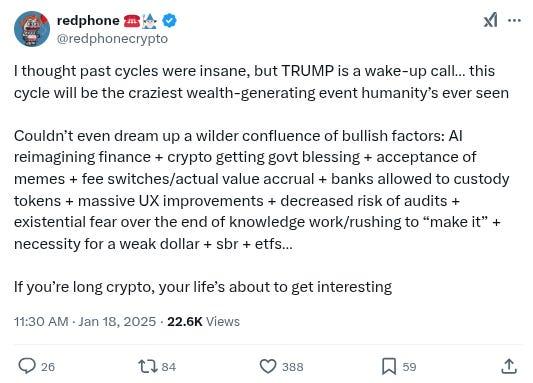
Task: Click the repost arrows icon
Action: point(148,367)
